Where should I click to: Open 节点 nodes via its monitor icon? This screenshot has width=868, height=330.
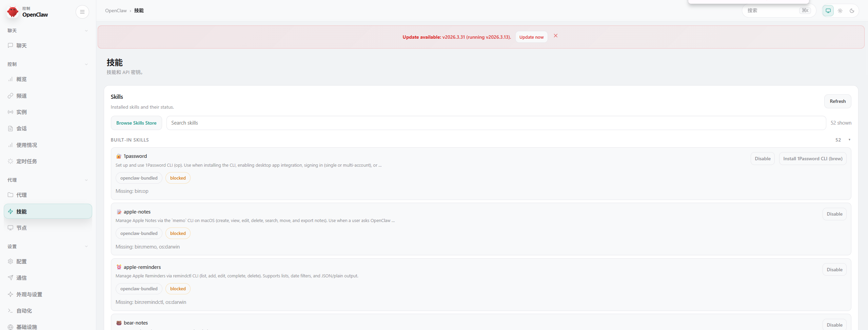[x=11, y=228]
